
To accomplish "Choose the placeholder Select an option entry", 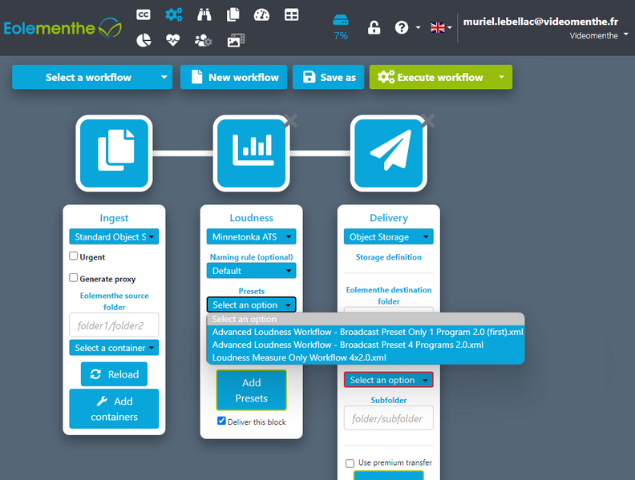I will pos(366,319).
